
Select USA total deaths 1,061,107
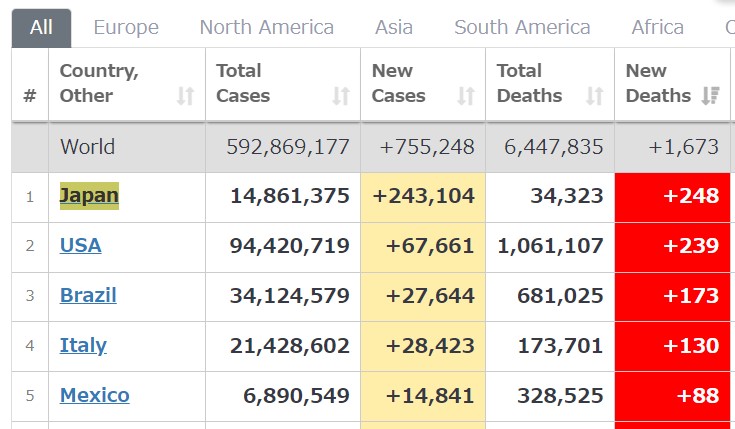(550, 246)
